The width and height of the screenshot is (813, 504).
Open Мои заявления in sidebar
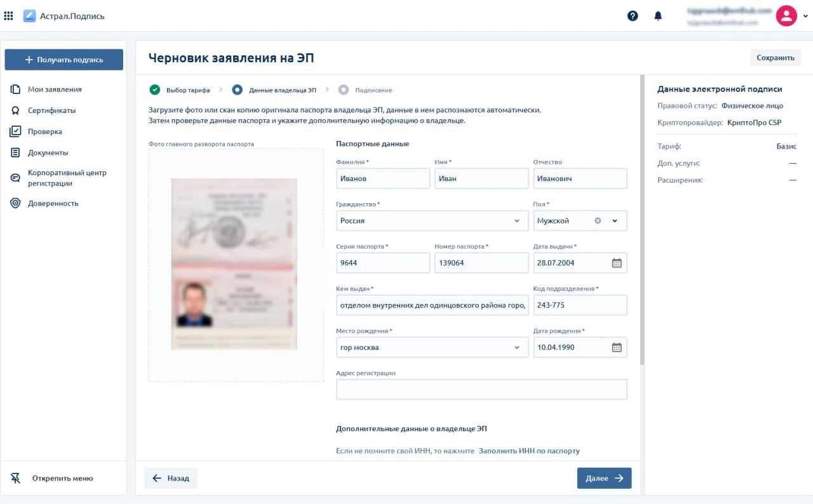(x=55, y=90)
